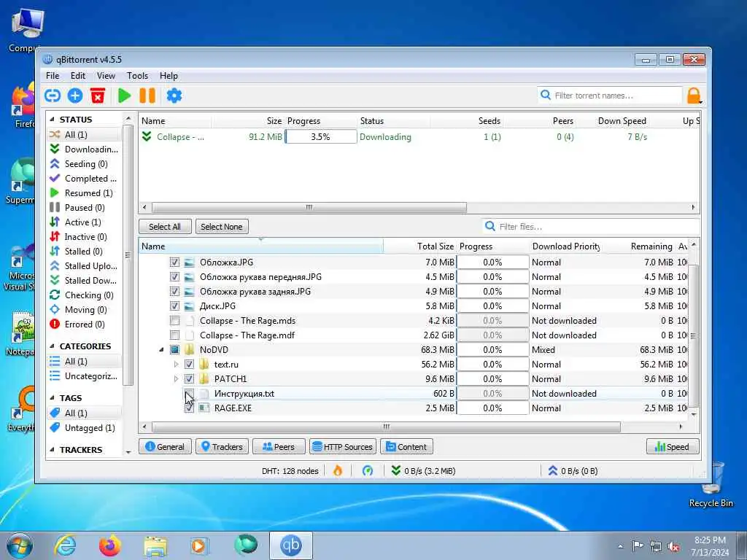Select the Checking (0) status filter

84,295
